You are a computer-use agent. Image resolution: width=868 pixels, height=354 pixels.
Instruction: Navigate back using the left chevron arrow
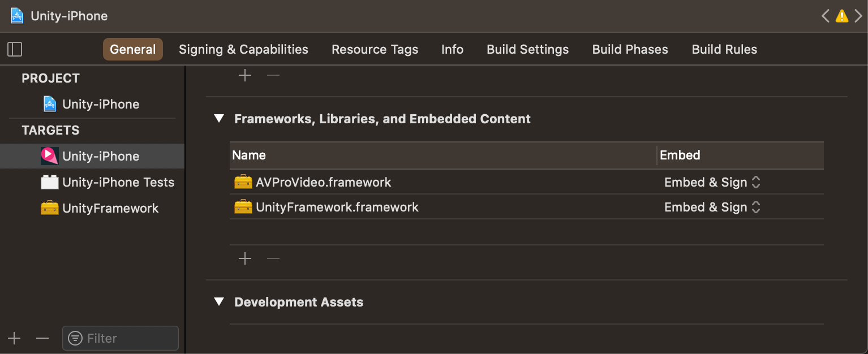pos(825,16)
